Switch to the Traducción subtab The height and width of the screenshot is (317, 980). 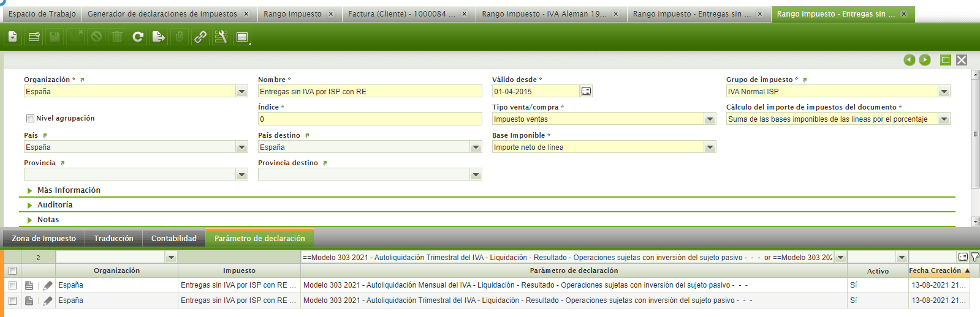[x=113, y=239]
